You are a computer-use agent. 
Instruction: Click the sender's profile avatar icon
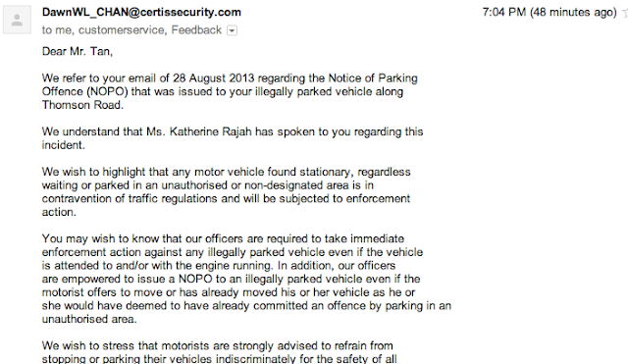click(x=17, y=20)
